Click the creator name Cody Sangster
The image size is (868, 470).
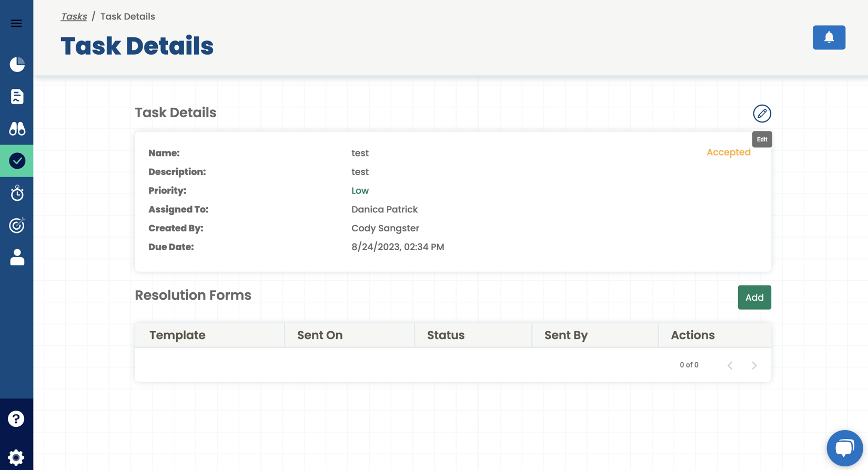click(x=386, y=228)
